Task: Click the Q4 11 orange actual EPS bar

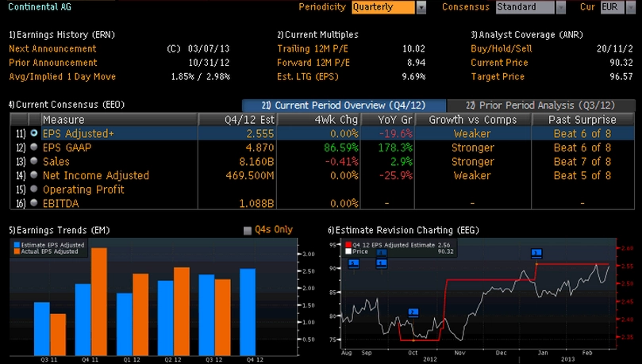Action: 99,301
